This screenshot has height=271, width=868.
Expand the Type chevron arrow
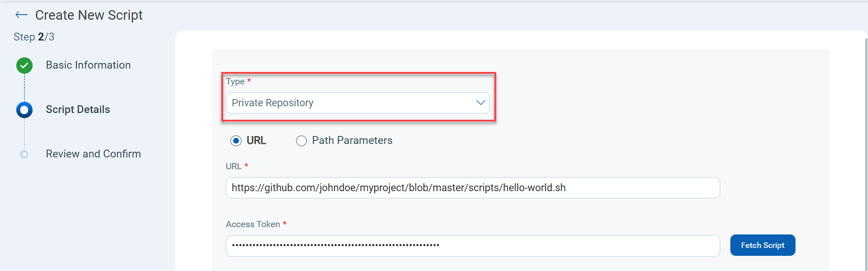(480, 103)
